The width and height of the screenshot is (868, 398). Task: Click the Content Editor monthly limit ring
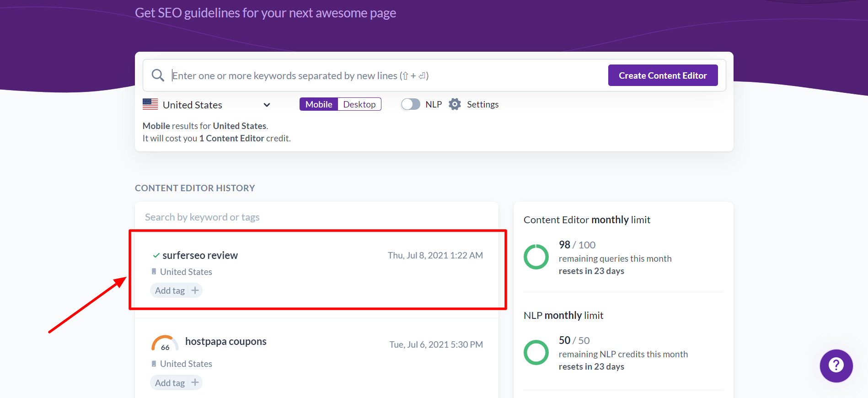point(536,257)
